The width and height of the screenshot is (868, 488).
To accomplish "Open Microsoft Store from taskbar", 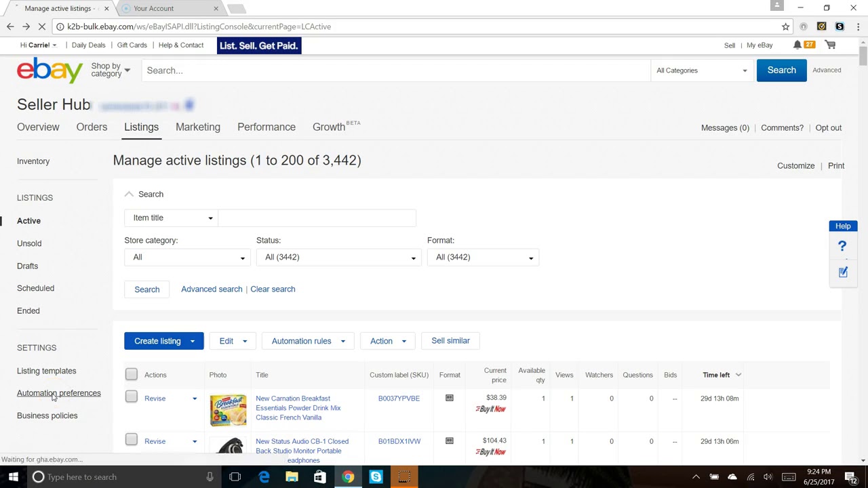I will (319, 476).
